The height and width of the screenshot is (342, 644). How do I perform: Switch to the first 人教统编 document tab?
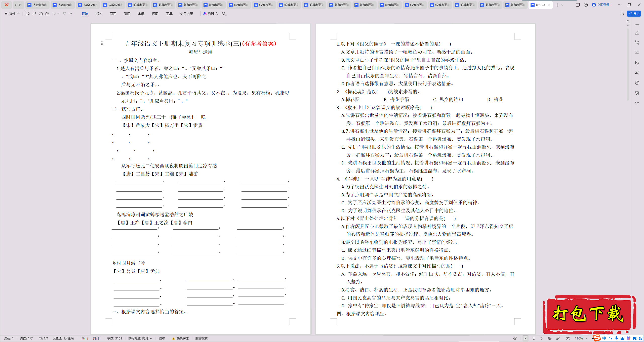click(37, 5)
